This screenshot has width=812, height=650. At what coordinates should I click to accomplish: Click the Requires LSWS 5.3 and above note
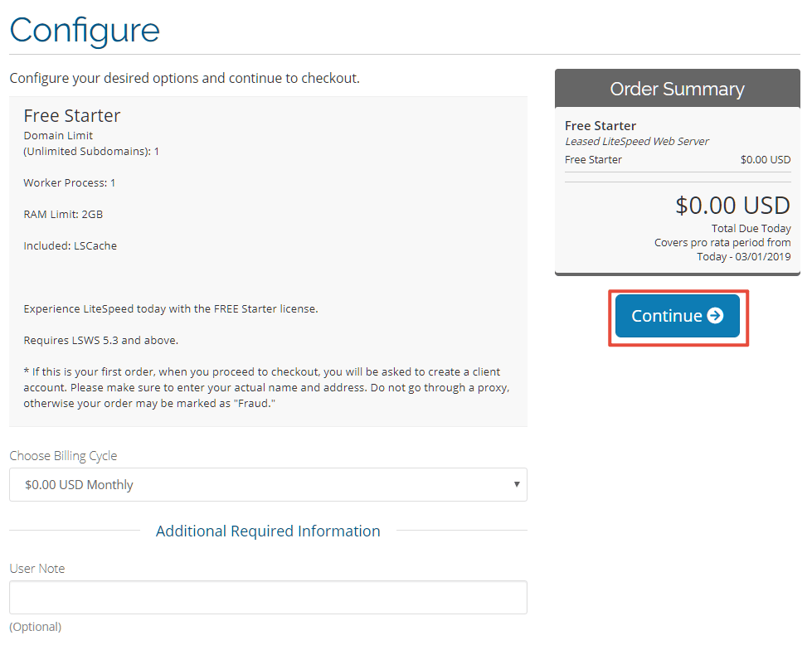(101, 340)
